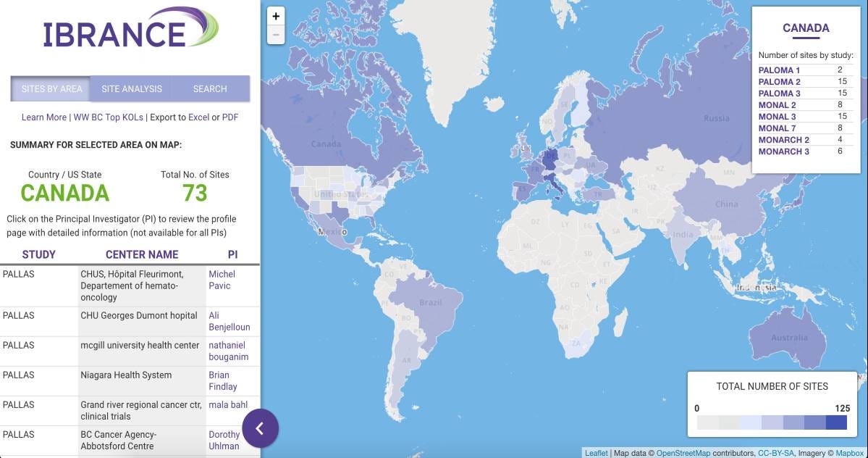Select MONARCH 2 in the Canada study list
The width and height of the screenshot is (868, 458).
[784, 140]
